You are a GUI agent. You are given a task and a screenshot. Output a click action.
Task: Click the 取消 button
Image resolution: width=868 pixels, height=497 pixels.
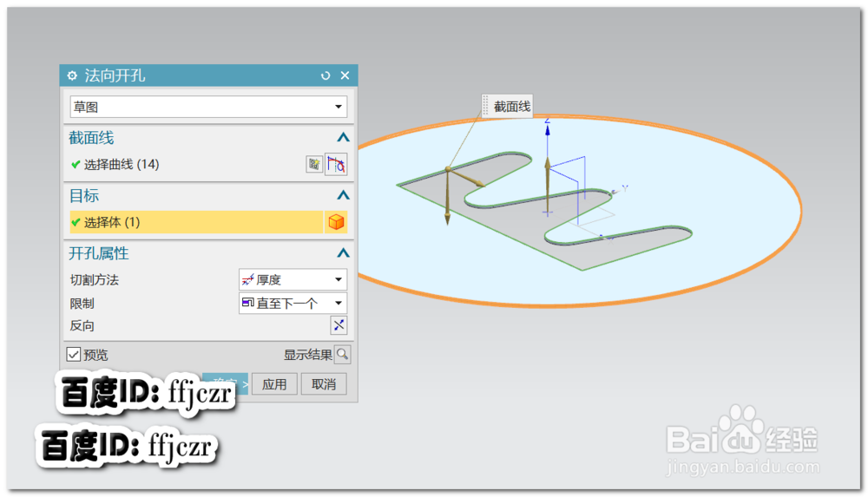click(324, 384)
